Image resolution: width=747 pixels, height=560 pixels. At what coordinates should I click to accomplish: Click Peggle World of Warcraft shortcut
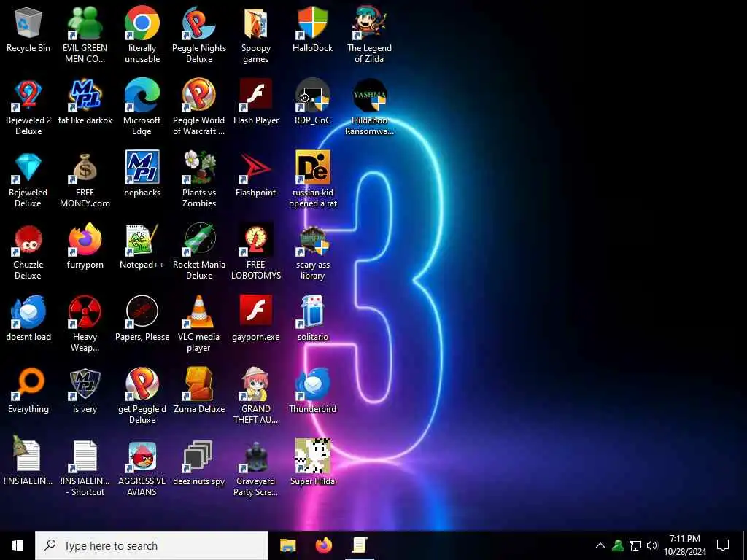coord(198,96)
